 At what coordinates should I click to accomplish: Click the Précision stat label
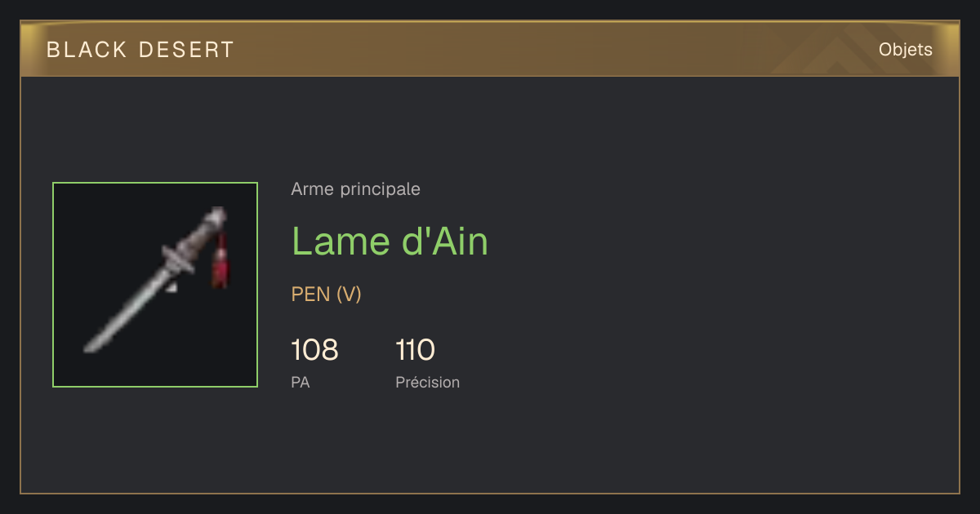(x=427, y=382)
